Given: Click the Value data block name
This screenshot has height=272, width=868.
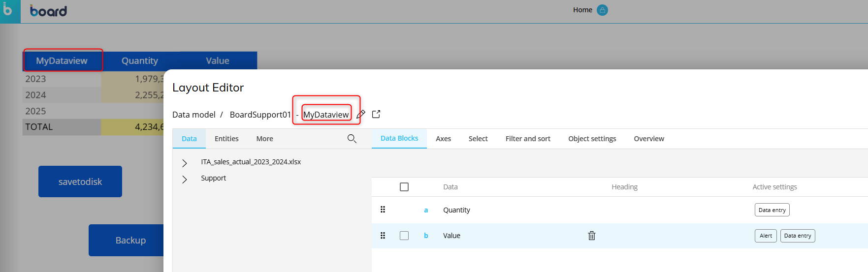Looking at the screenshot, I should tap(451, 236).
